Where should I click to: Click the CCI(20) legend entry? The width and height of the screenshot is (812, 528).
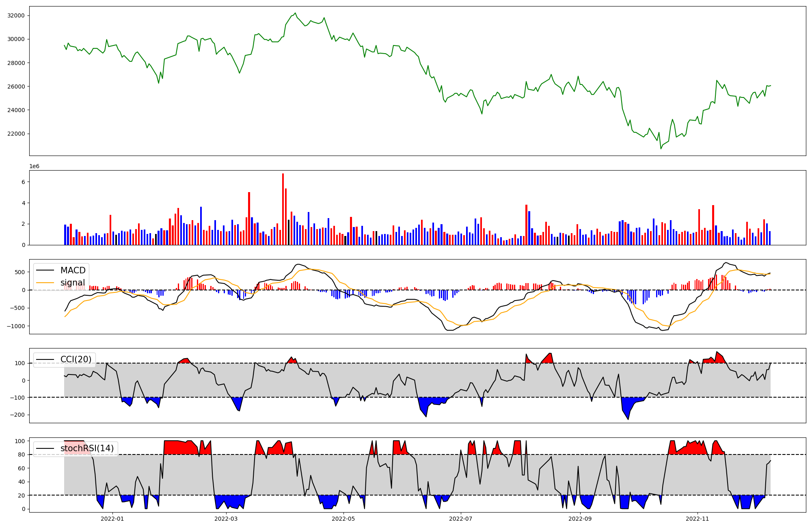[x=76, y=359]
